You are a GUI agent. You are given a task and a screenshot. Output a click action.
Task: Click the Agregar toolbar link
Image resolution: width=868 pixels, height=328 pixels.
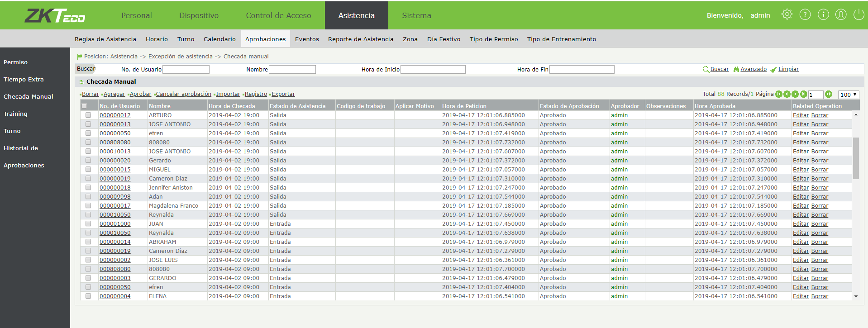click(114, 94)
